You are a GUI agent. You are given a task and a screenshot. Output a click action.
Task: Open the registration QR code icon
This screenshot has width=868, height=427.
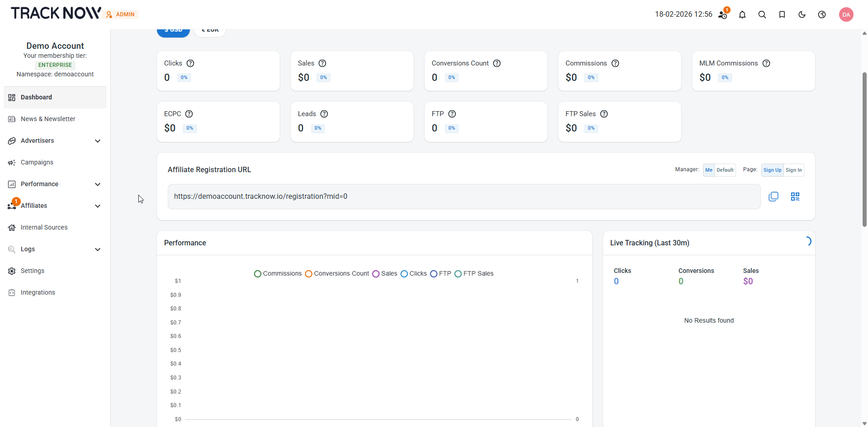tap(795, 197)
